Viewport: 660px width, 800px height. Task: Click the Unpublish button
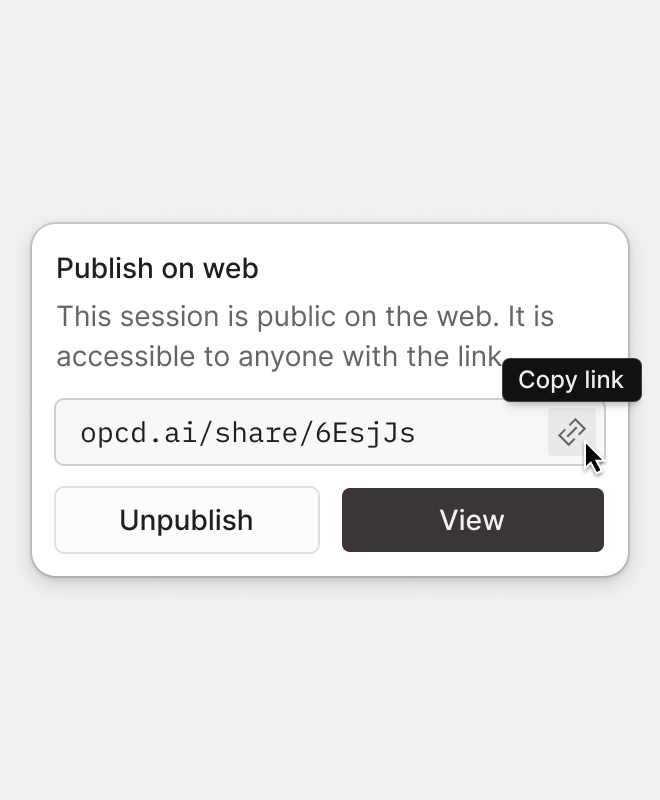(187, 520)
